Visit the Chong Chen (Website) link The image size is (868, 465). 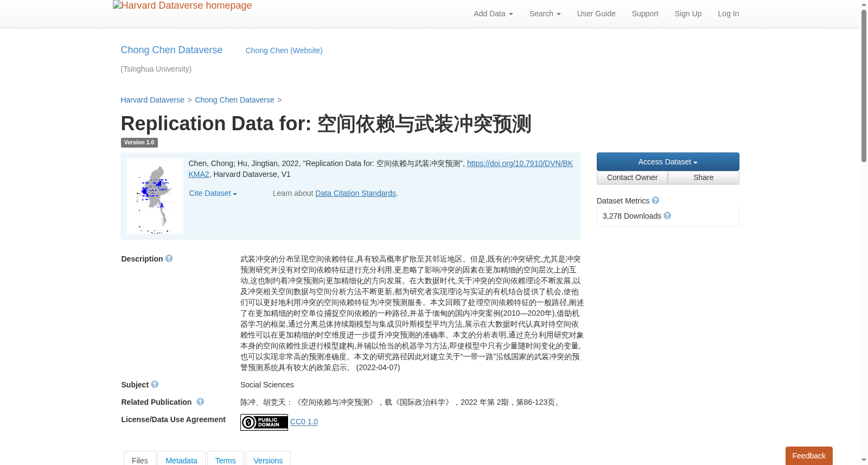point(284,50)
